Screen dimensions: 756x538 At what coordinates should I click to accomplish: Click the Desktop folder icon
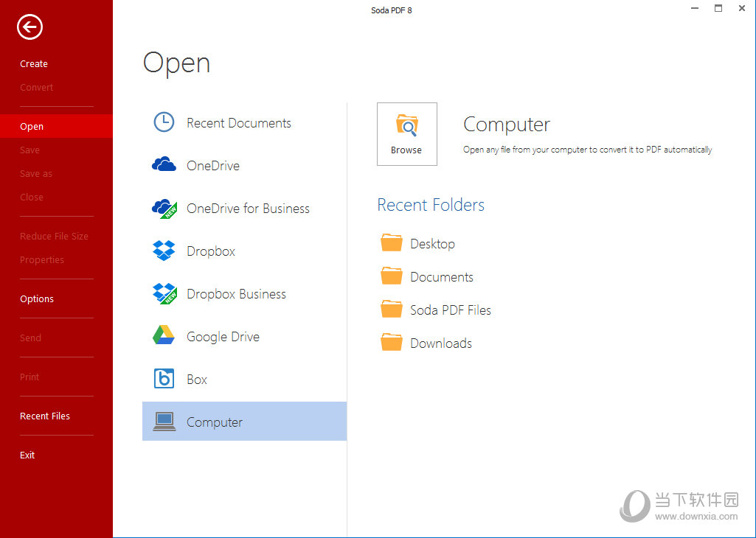click(392, 242)
